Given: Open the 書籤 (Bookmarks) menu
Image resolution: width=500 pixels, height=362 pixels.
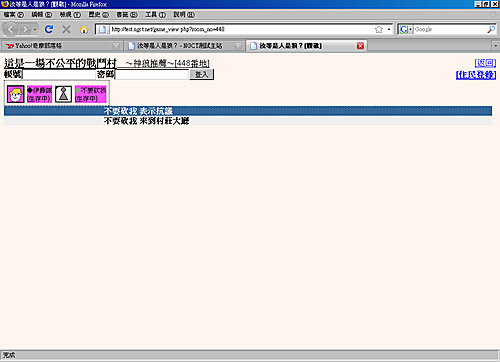Looking at the screenshot, I should [127, 15].
